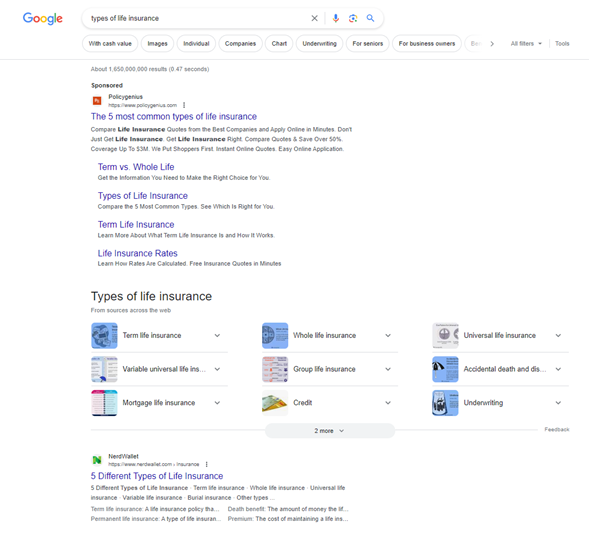Open Google Lens image search icon
This screenshot has width=589, height=535.
tap(353, 18)
